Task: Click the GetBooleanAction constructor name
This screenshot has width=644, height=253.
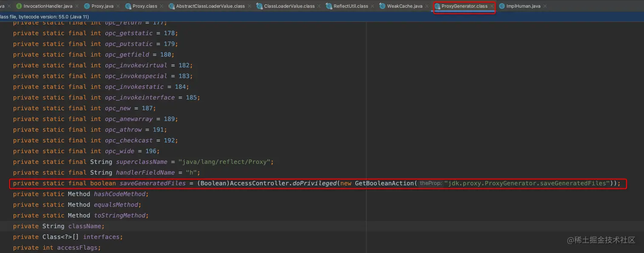Action: tap(384, 183)
